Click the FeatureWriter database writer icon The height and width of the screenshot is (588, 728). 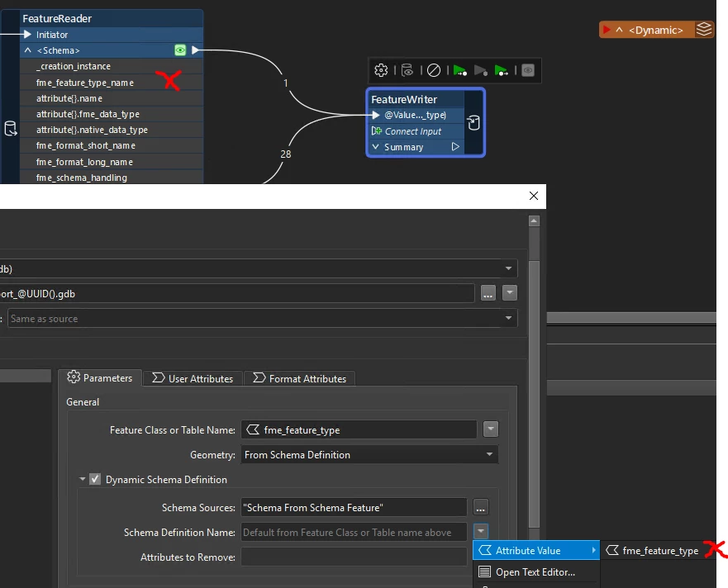click(x=473, y=123)
